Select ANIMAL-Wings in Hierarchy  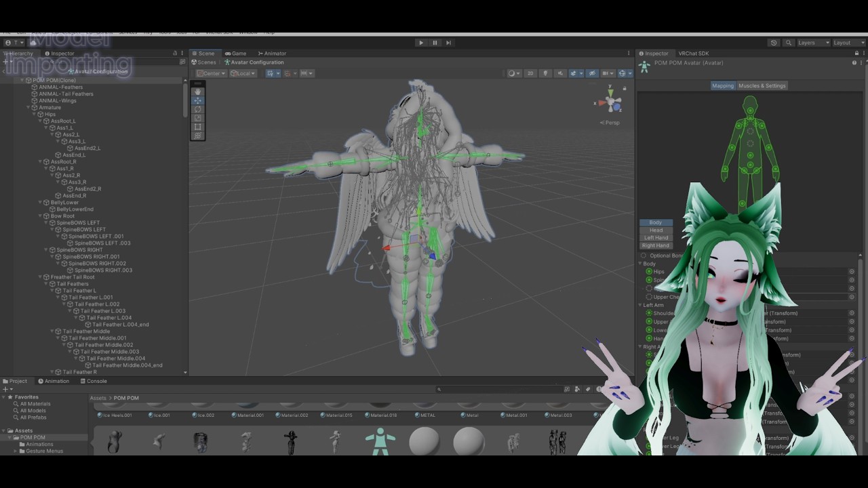pos(58,100)
